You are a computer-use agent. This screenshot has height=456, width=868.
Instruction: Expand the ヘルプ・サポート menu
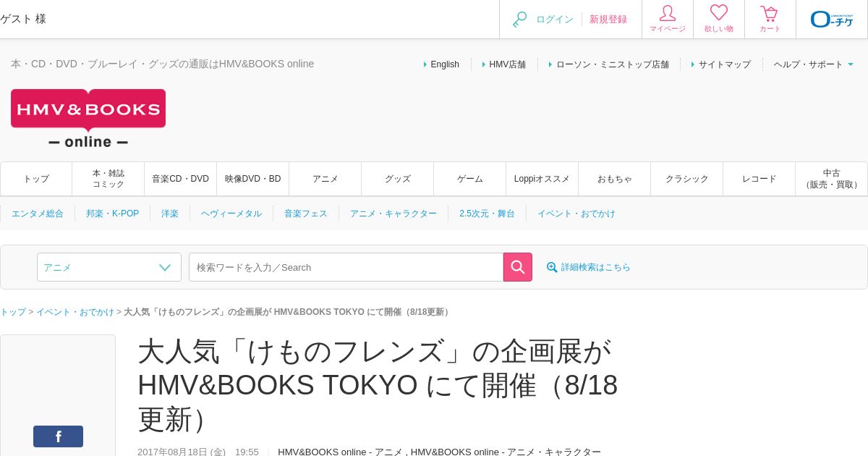814,64
